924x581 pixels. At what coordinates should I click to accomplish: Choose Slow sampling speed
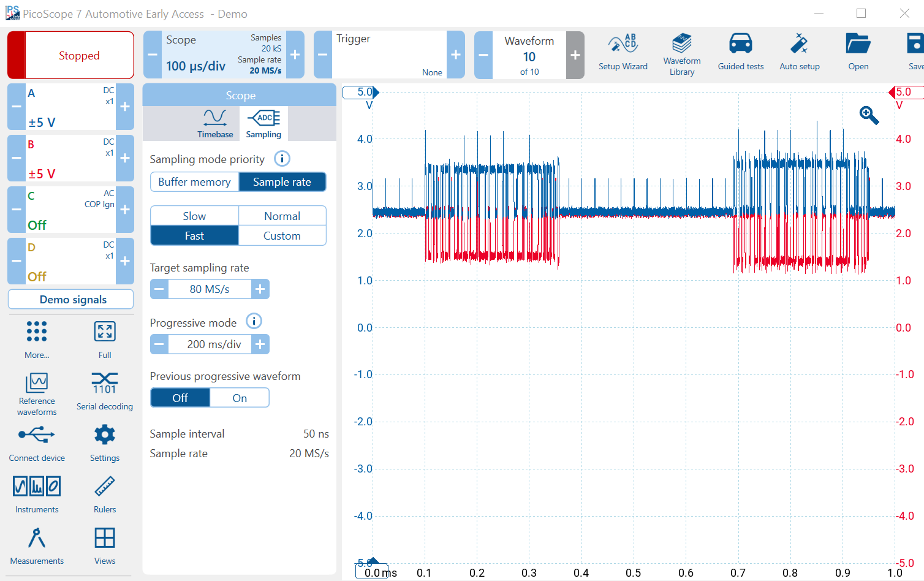pyautogui.click(x=194, y=216)
